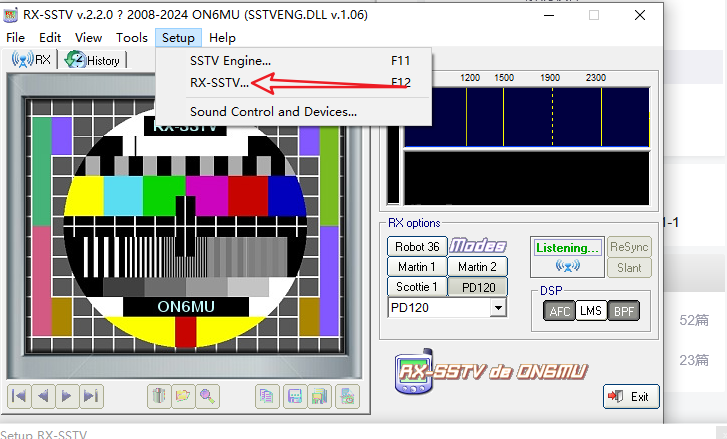
Task: Click the magnifier zoom icon
Action: tap(207, 396)
